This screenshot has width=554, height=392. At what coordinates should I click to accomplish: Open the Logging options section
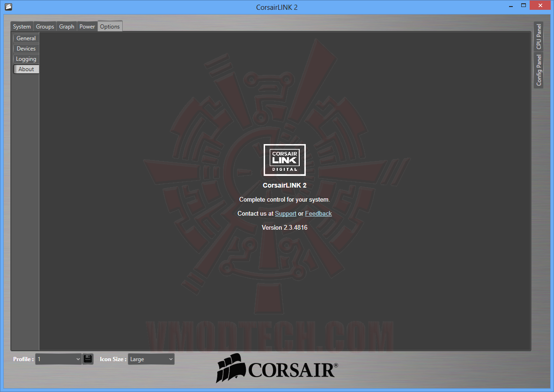click(26, 59)
